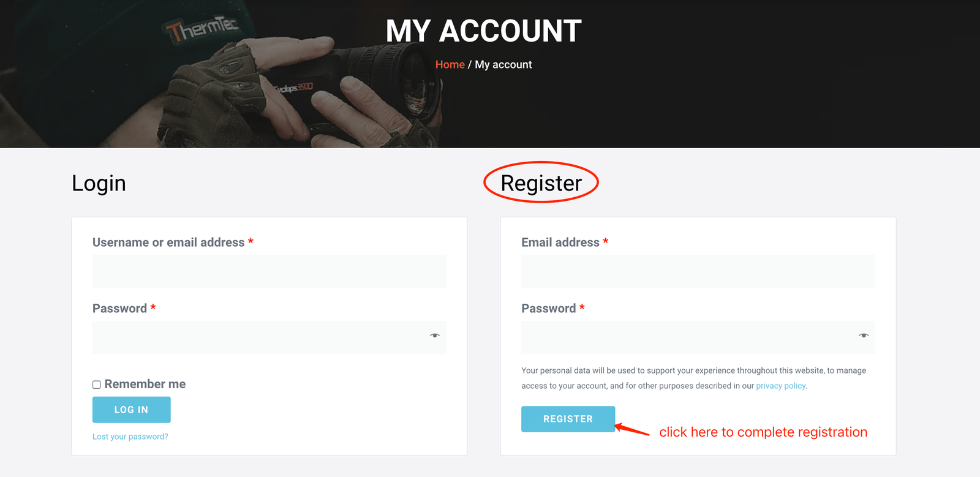Open the privacy policy link
Image resolution: width=980 pixels, height=477 pixels.
(x=781, y=386)
